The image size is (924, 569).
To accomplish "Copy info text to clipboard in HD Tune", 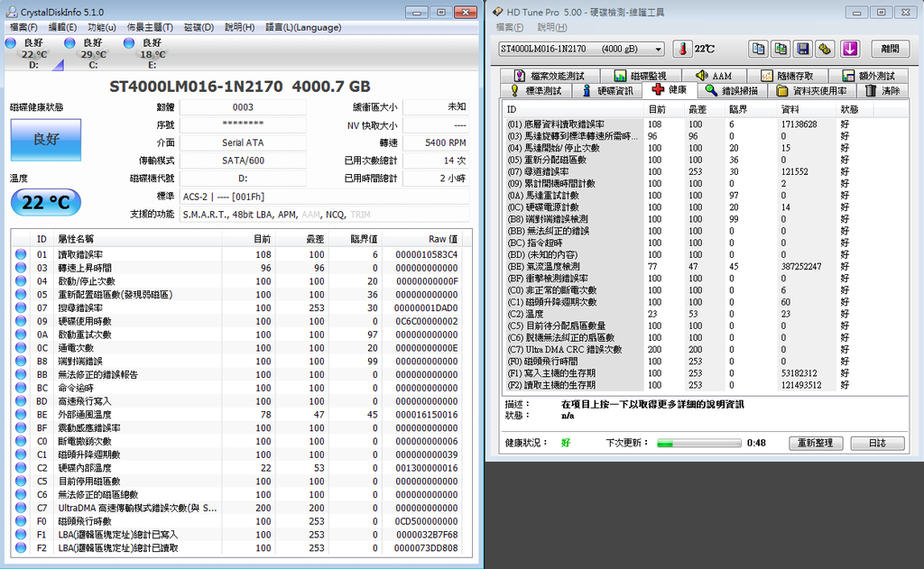I will [758, 49].
